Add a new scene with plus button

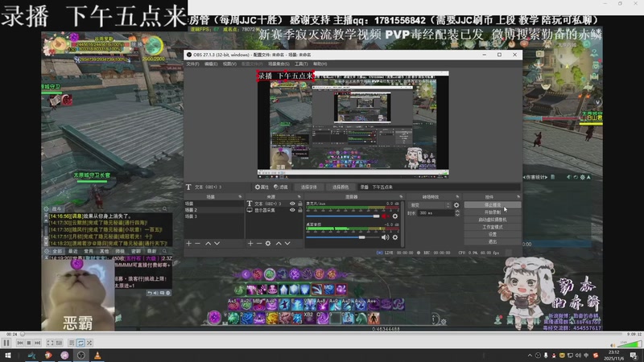pyautogui.click(x=188, y=244)
